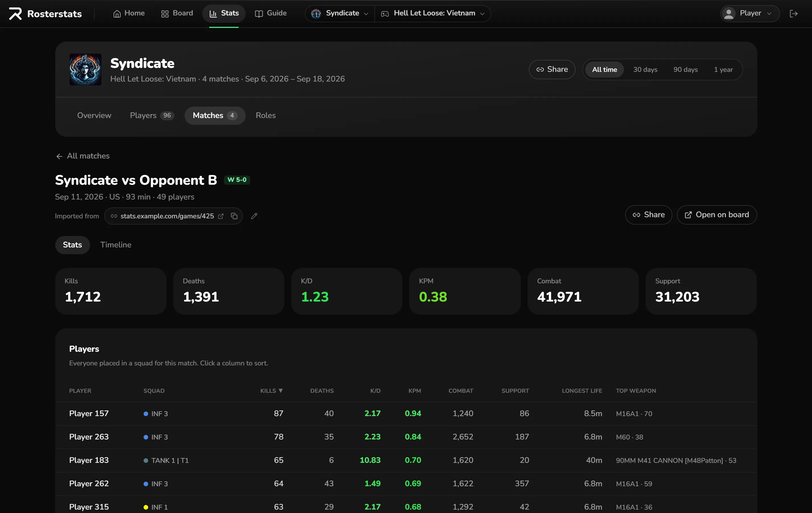Select the Stats sub-tab
812x513 pixels.
[72, 245]
